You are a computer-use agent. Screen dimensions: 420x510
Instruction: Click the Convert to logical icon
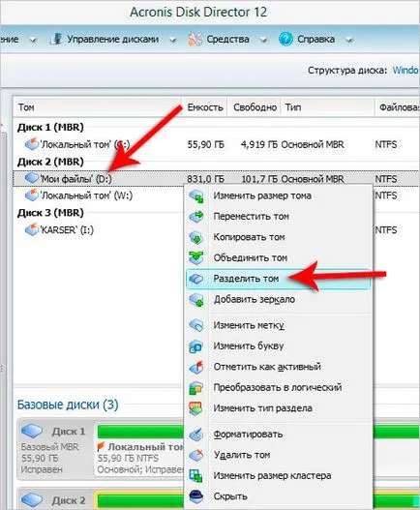click(x=196, y=388)
